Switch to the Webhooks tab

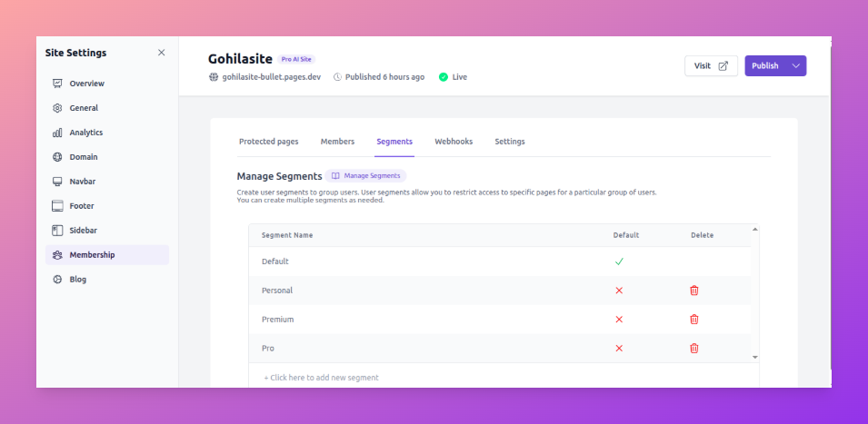point(454,142)
